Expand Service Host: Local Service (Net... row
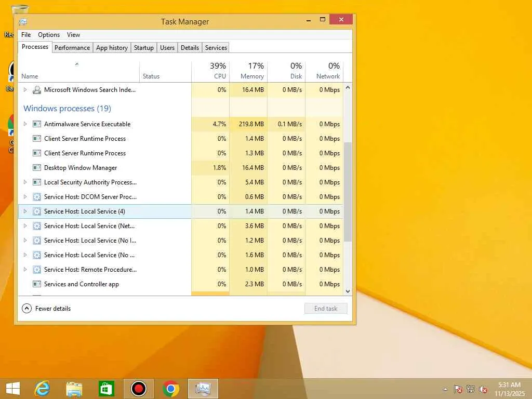 (x=25, y=226)
